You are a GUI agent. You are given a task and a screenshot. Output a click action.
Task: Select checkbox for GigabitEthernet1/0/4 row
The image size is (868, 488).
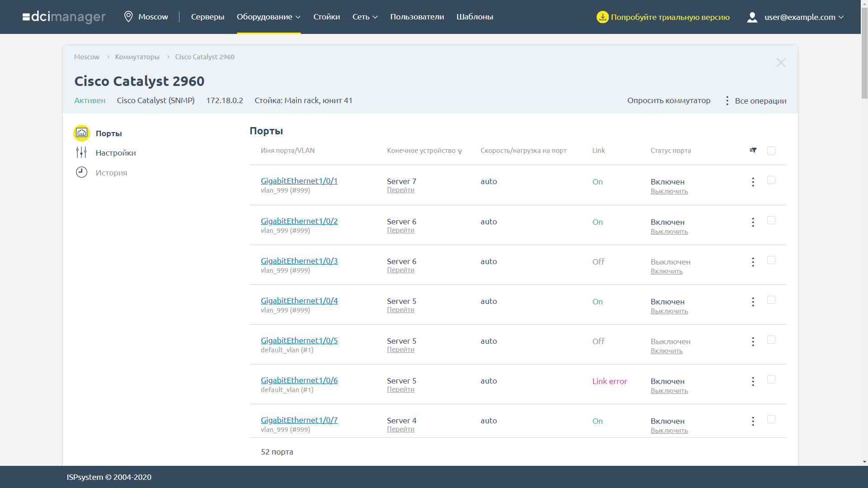click(771, 300)
